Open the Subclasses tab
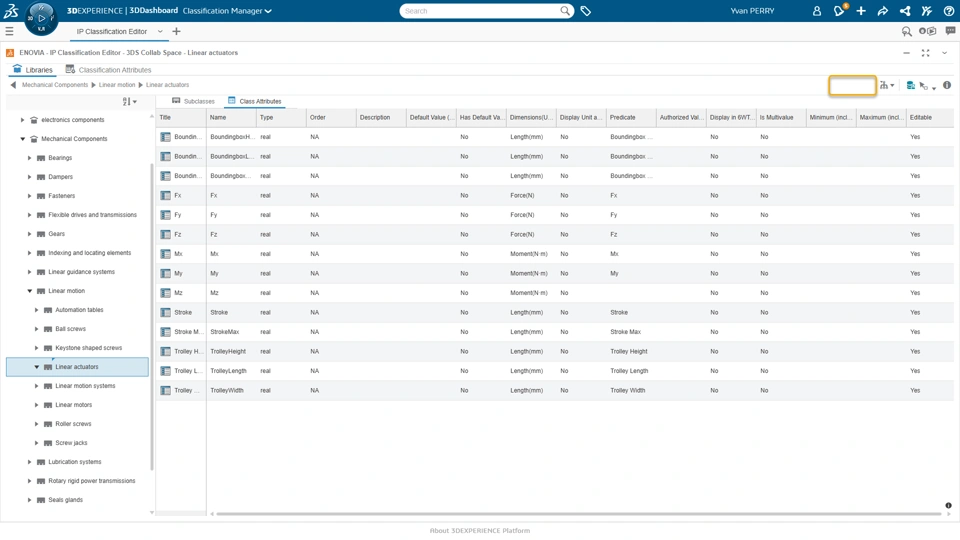Viewport: 960px width, 540px height. (193, 101)
